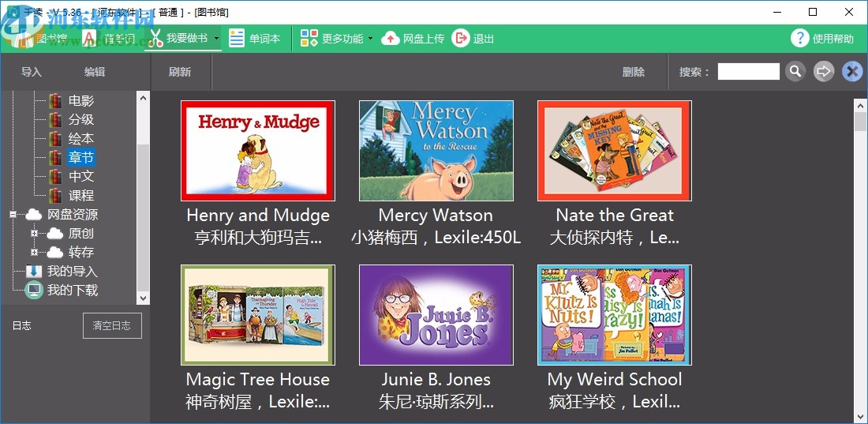Image resolution: width=868 pixels, height=424 pixels.
Task: Open the Junie B. Jones cover
Action: [x=436, y=315]
